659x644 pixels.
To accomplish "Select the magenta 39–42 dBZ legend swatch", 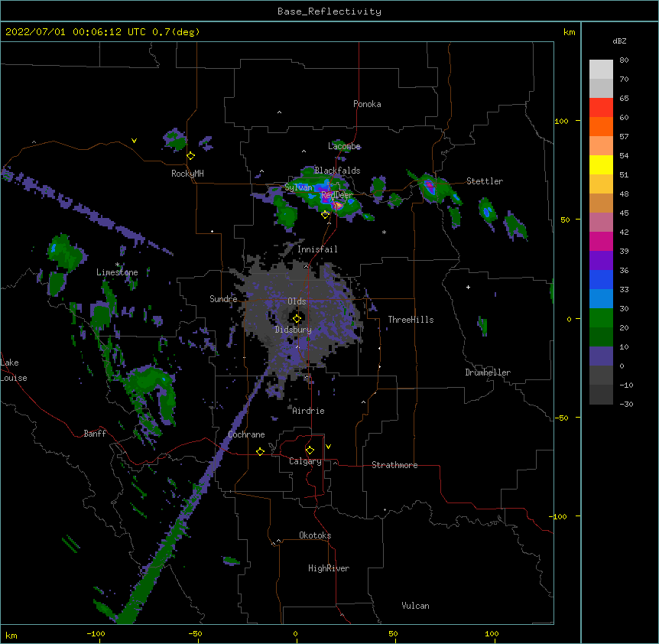I will (601, 241).
